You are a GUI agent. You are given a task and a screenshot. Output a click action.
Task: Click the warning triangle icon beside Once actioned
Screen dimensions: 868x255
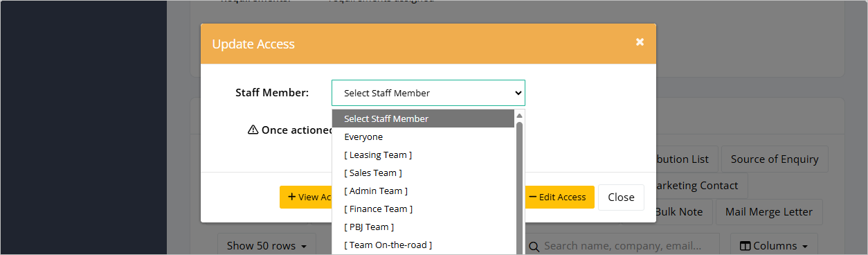pyautogui.click(x=253, y=130)
